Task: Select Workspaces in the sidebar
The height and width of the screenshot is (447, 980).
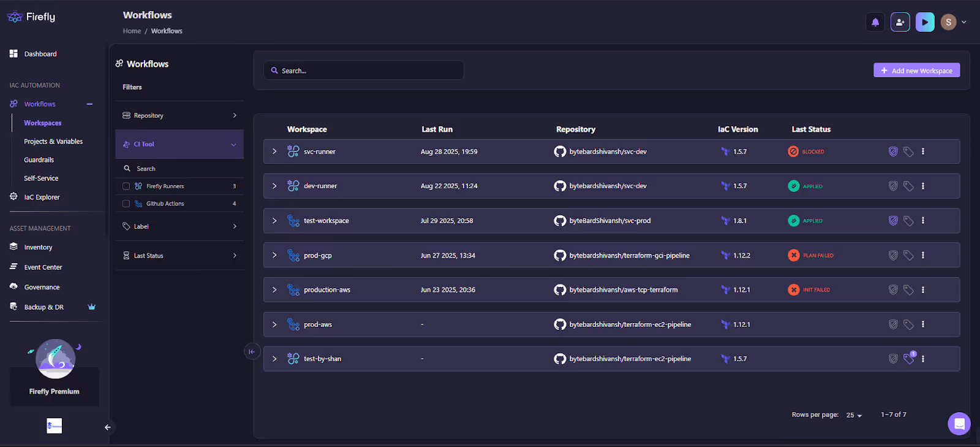Action: point(43,123)
